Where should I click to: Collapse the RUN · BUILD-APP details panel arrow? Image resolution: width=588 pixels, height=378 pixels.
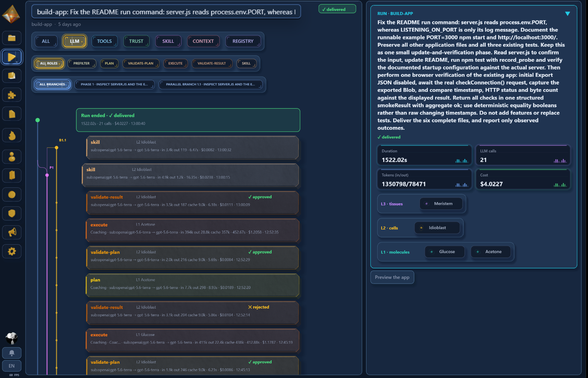[568, 13]
